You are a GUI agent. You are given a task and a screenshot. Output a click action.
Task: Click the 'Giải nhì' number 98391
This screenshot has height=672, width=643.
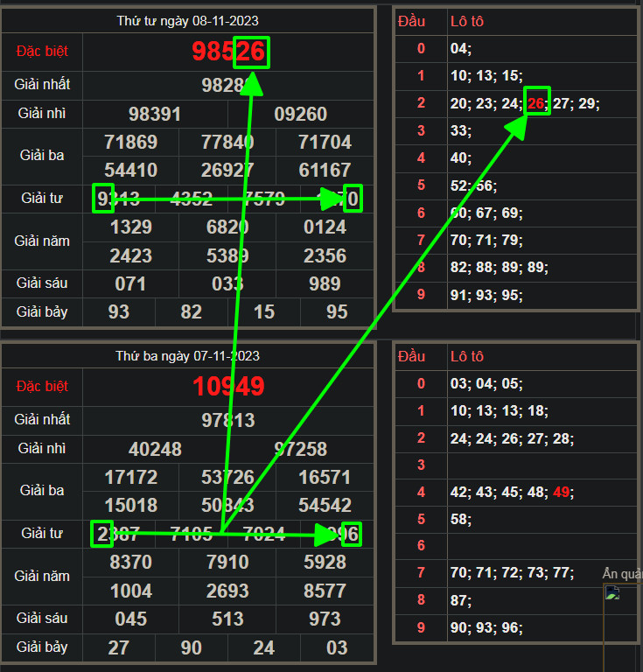coord(155,115)
